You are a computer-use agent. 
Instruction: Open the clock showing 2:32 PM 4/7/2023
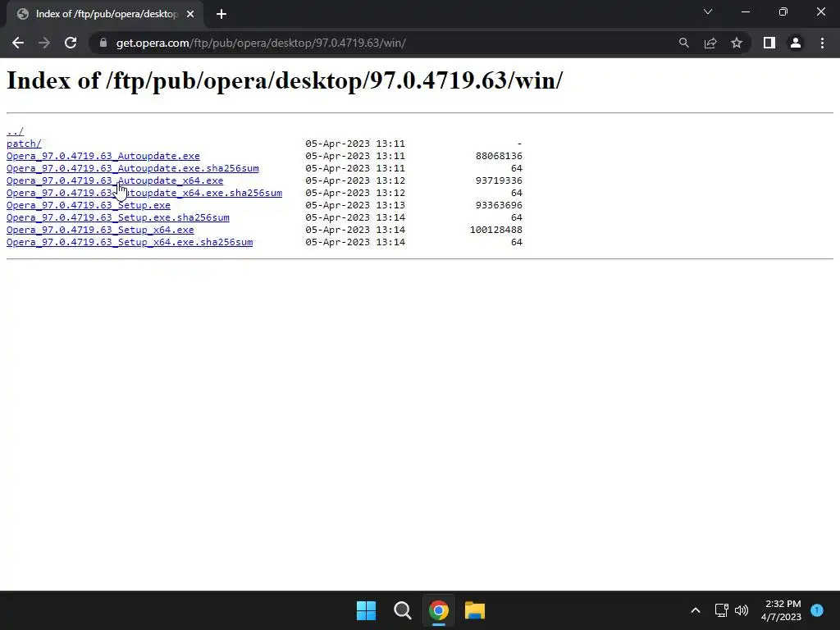(x=782, y=610)
